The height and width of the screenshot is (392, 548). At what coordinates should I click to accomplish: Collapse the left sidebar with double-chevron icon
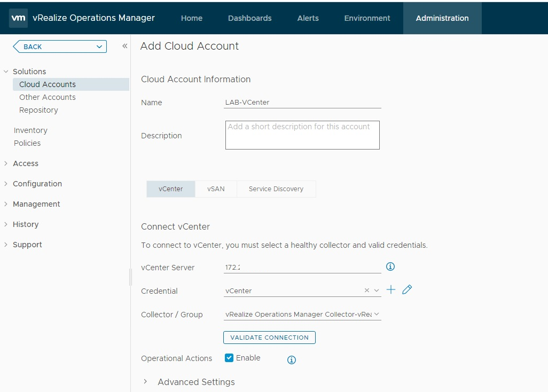click(x=124, y=46)
